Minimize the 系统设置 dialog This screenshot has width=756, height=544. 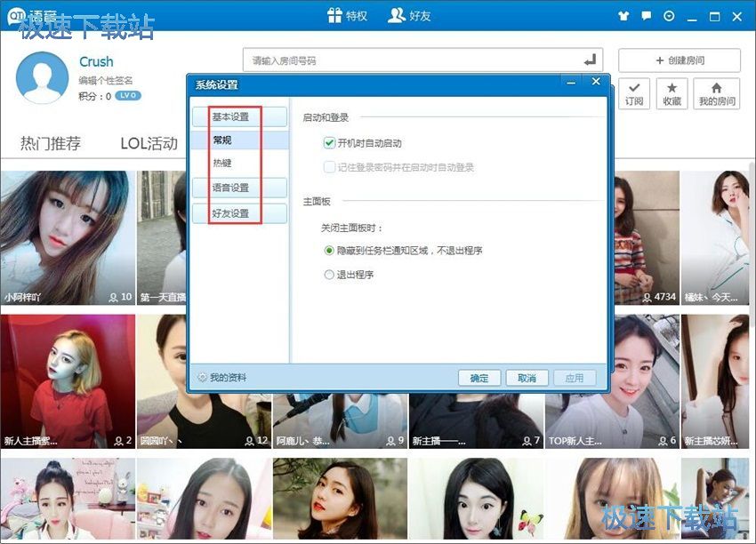[571, 83]
